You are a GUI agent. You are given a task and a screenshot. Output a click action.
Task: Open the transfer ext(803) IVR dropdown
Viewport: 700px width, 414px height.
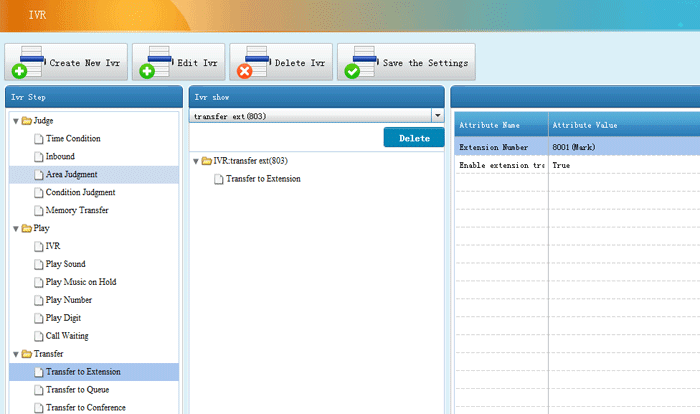[x=437, y=116]
